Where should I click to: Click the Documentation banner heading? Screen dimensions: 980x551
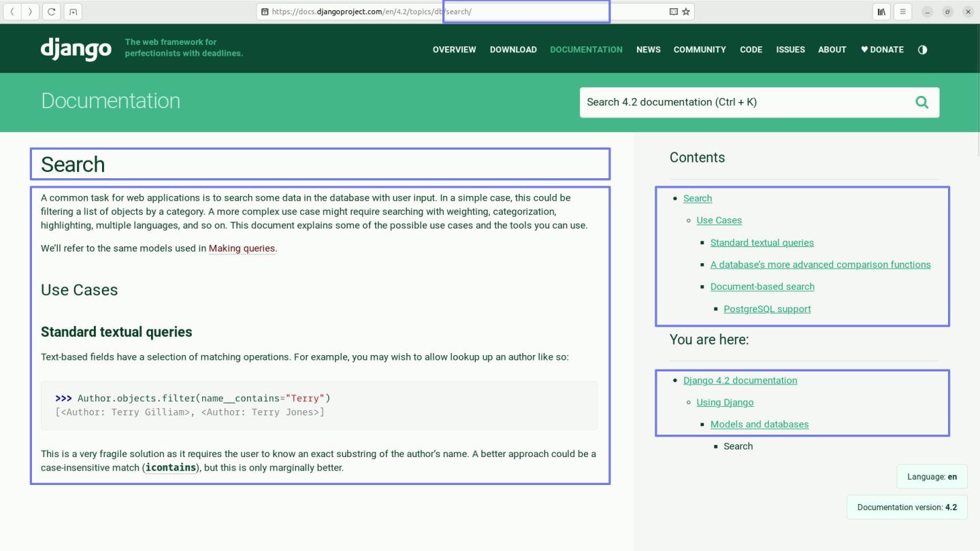(111, 101)
